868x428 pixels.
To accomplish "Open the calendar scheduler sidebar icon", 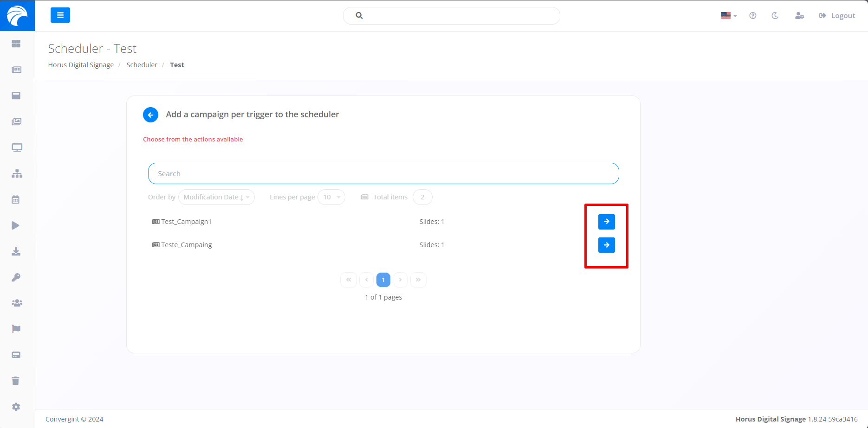I will pyautogui.click(x=16, y=200).
